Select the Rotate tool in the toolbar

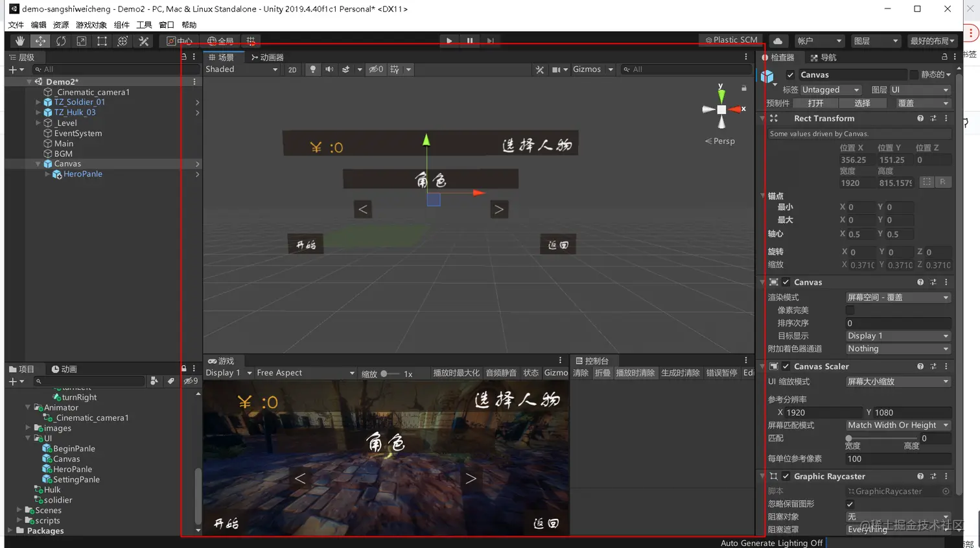point(61,41)
